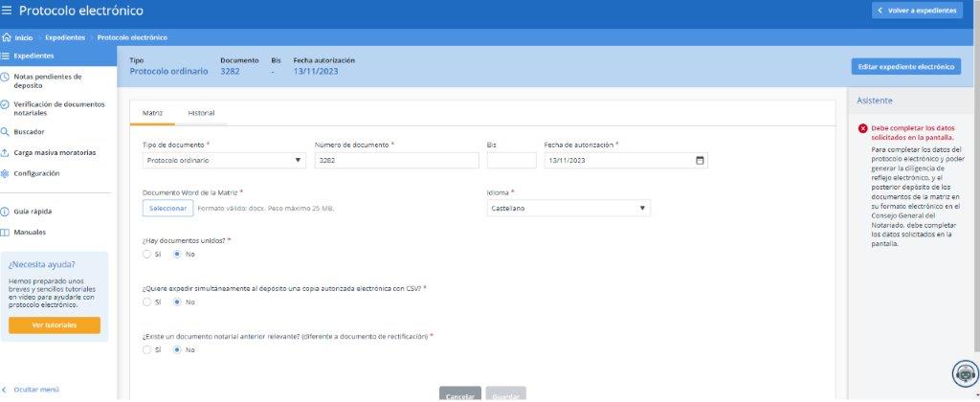Click the home icon in breadcrumb

point(7,37)
